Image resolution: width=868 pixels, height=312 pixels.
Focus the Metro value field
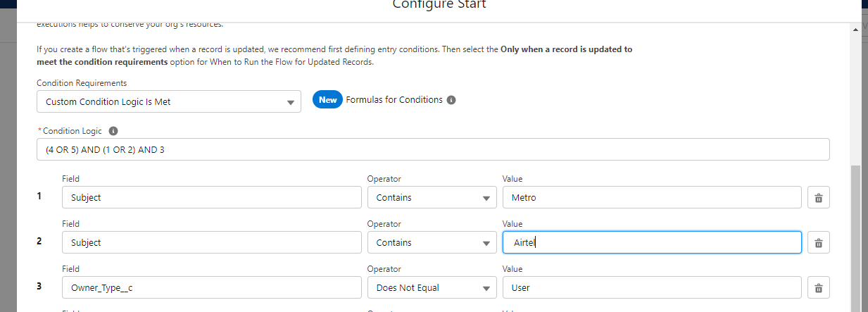[x=651, y=198]
